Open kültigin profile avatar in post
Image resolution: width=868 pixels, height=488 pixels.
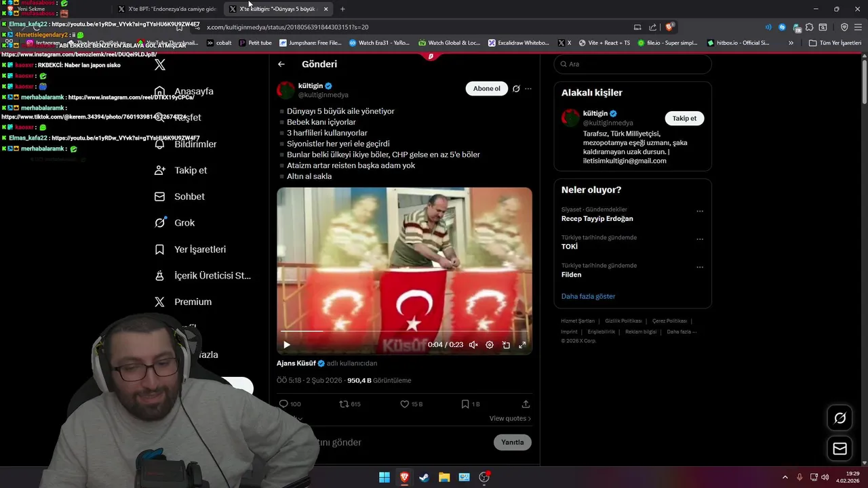tap(286, 90)
